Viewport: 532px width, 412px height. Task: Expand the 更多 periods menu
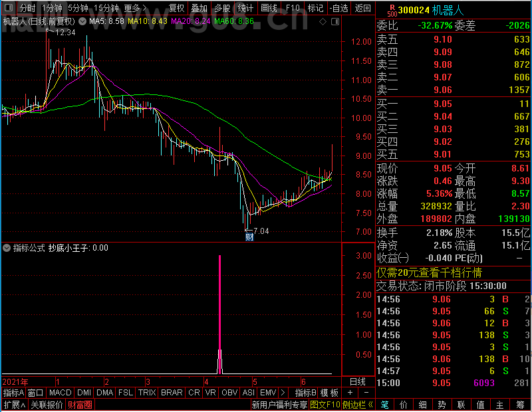[136, 8]
